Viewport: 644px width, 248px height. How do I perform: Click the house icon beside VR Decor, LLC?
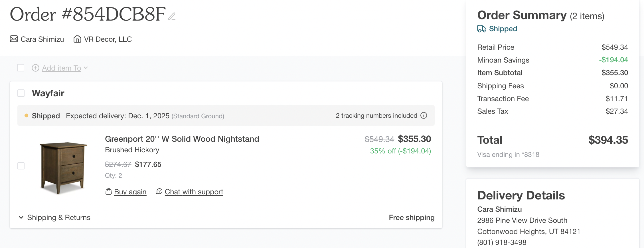point(77,39)
